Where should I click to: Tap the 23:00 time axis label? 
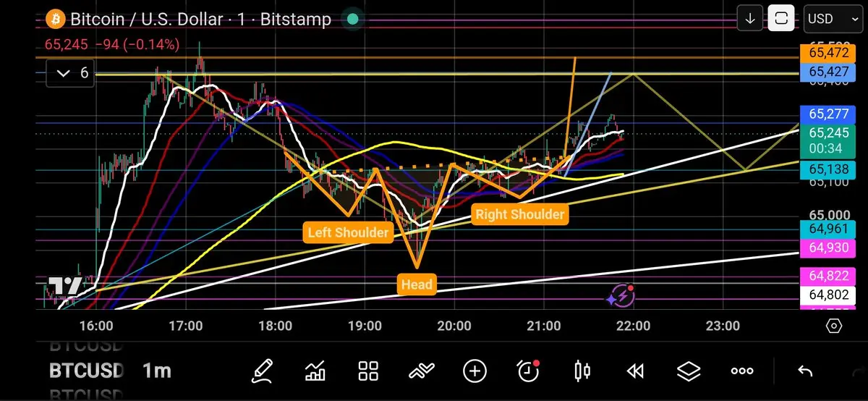pos(723,326)
